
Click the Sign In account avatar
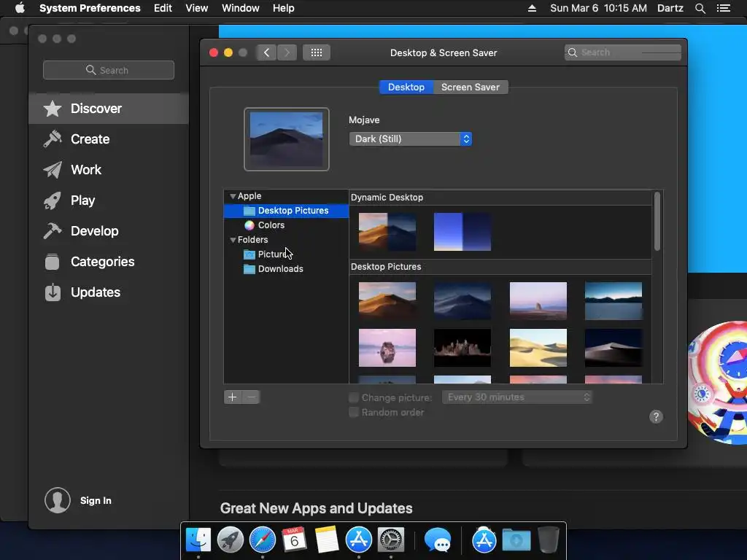(x=57, y=500)
